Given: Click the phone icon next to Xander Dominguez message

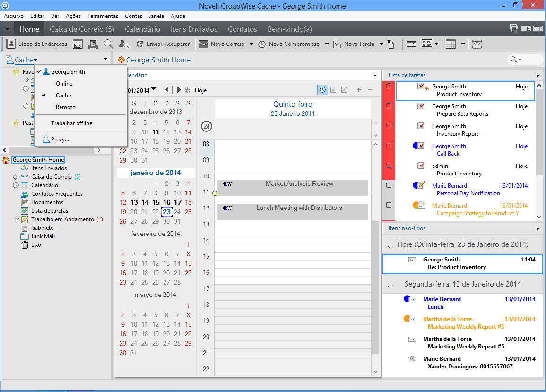Looking at the screenshot, I should [412, 359].
